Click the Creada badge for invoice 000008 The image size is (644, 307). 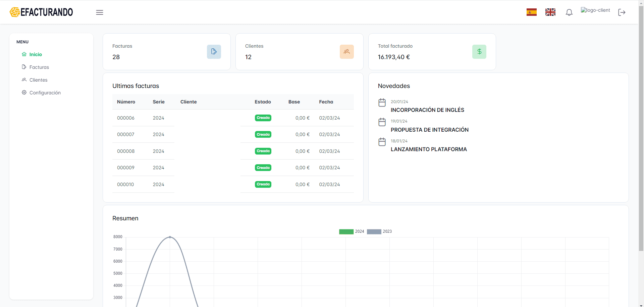[x=263, y=151]
